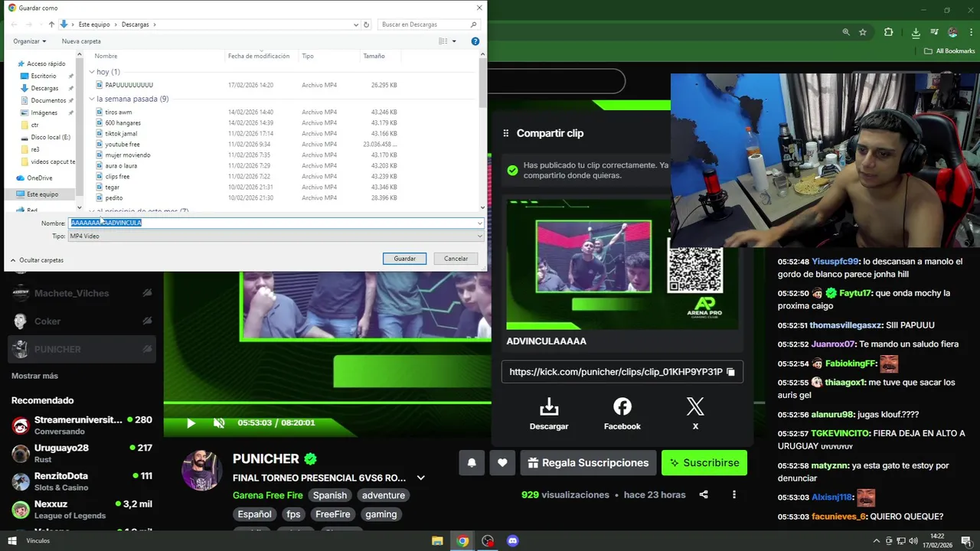Image resolution: width=980 pixels, height=551 pixels.
Task: Cancel the Guardar como dialog
Action: coord(456,259)
